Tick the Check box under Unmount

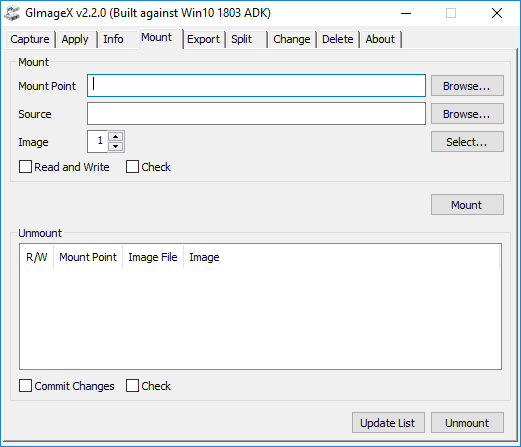tap(132, 386)
